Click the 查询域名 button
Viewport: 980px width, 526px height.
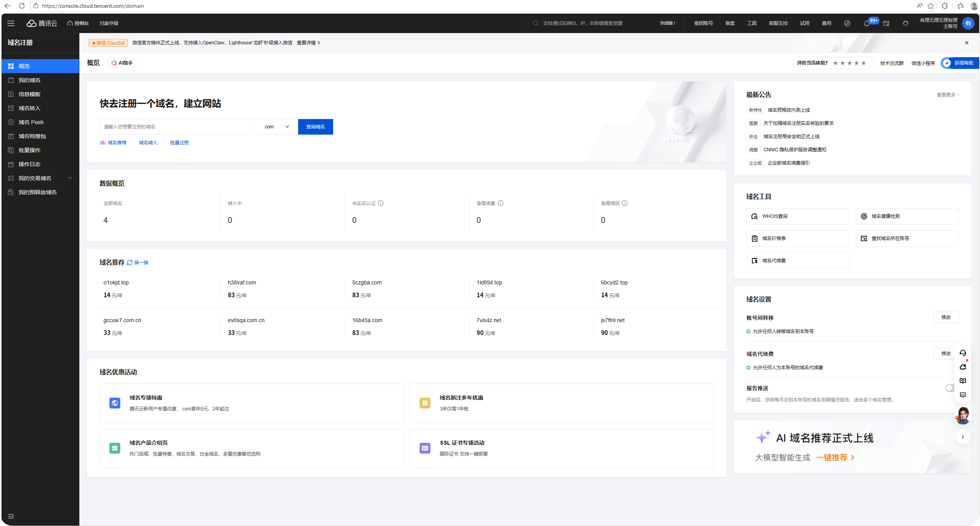tap(315, 127)
